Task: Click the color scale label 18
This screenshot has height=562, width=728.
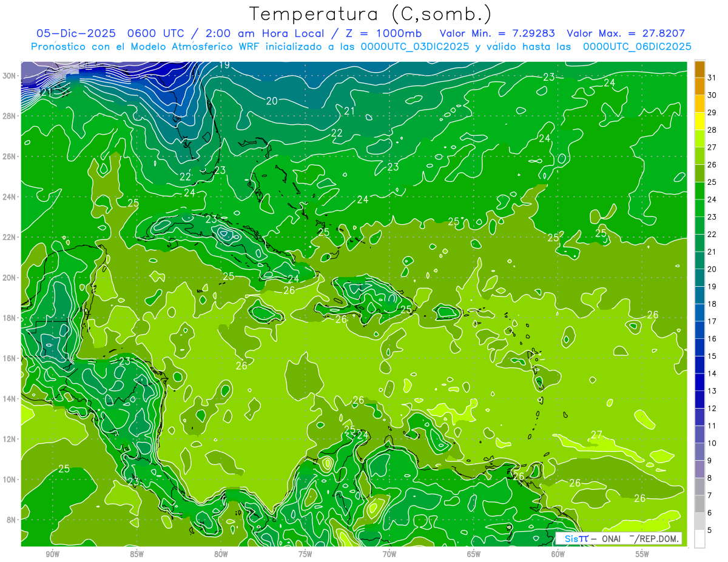Action: tap(712, 304)
